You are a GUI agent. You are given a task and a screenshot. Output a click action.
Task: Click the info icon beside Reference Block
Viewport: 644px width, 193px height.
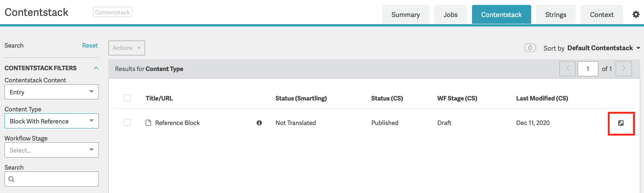(259, 123)
